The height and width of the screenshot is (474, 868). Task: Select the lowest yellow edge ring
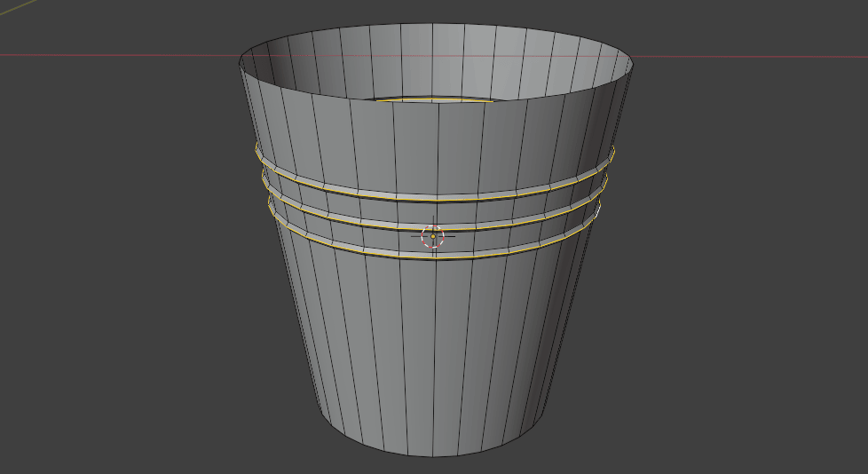click(x=373, y=255)
